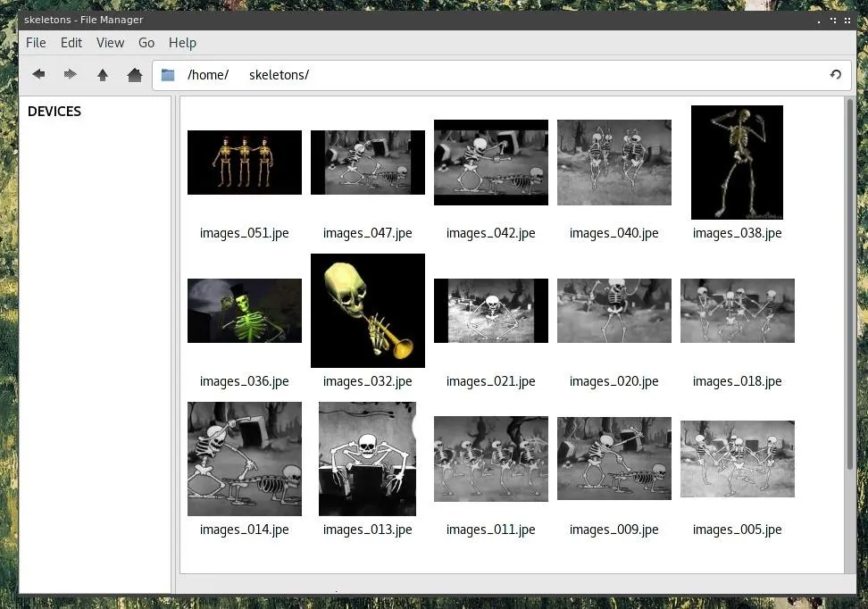Select thumbnail of images_009.jpe
Image resolution: width=868 pixels, height=609 pixels.
[x=614, y=458]
